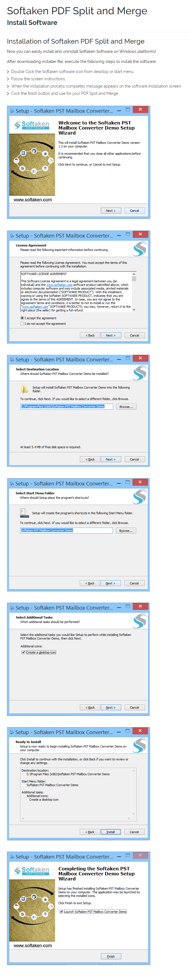Click 'Follow the screen instructions' bullet text
This screenshot has width=190, height=980.
(38, 79)
